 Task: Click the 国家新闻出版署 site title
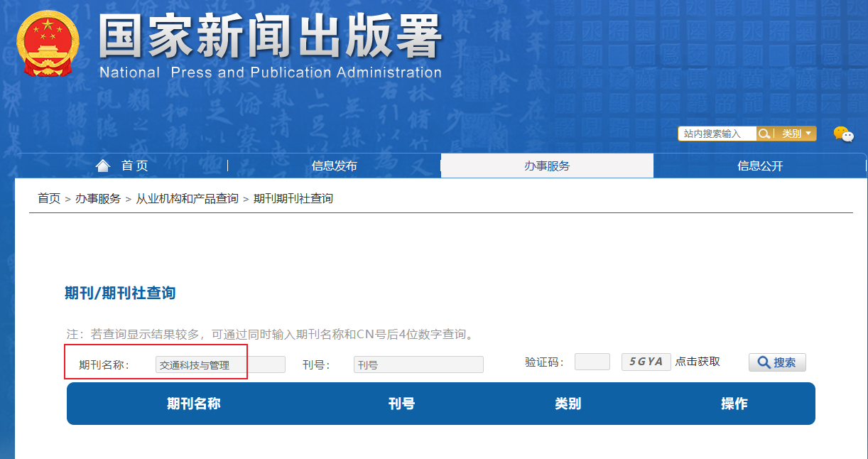point(271,35)
